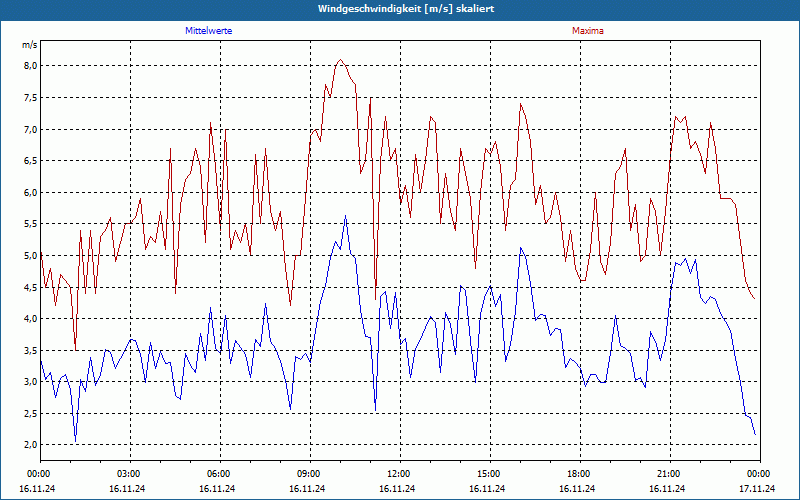Click the 6,5 y-axis value
Image resolution: width=800 pixels, height=500 pixels.
(x=30, y=161)
